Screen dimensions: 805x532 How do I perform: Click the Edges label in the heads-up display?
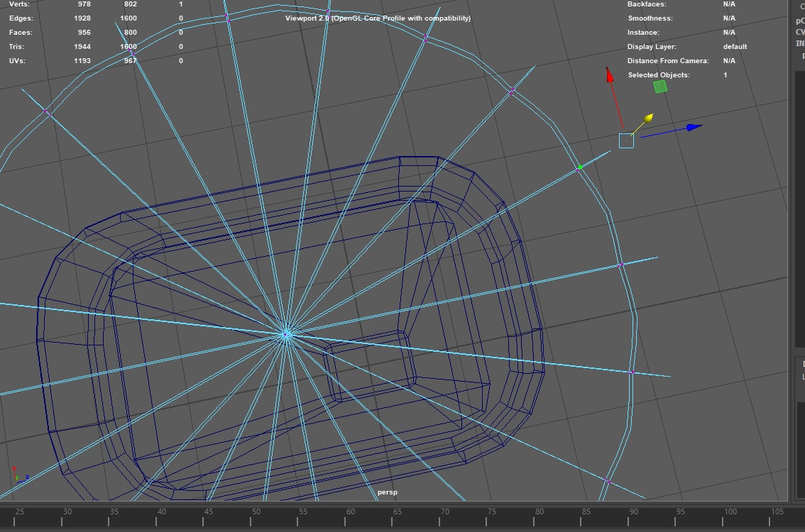pyautogui.click(x=21, y=18)
